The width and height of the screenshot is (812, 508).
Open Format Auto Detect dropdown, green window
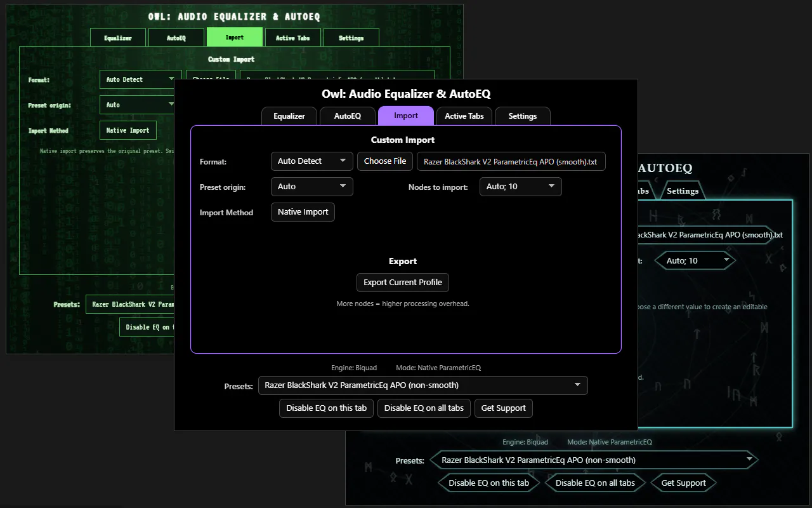click(141, 79)
